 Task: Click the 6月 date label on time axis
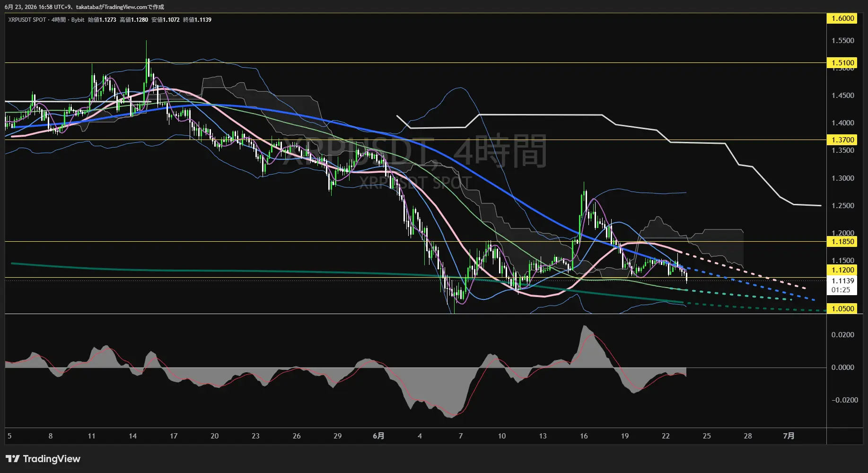378,436
